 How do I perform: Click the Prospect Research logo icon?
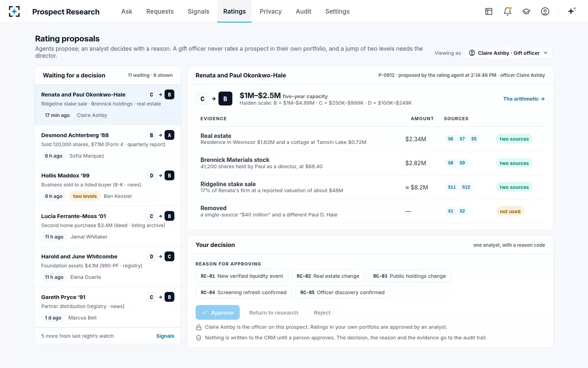(14, 11)
